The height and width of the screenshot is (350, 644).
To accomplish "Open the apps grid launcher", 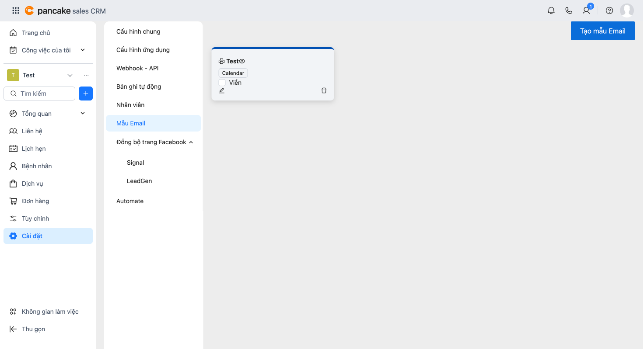I will click(x=16, y=11).
